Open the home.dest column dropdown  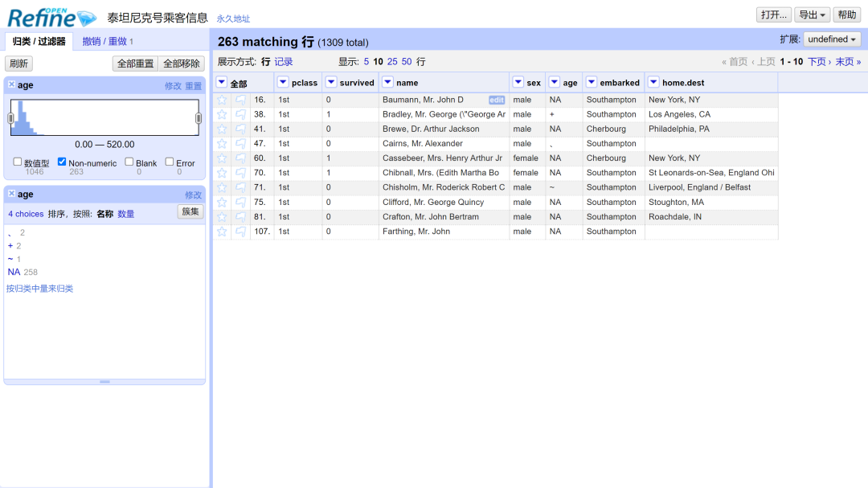click(653, 82)
